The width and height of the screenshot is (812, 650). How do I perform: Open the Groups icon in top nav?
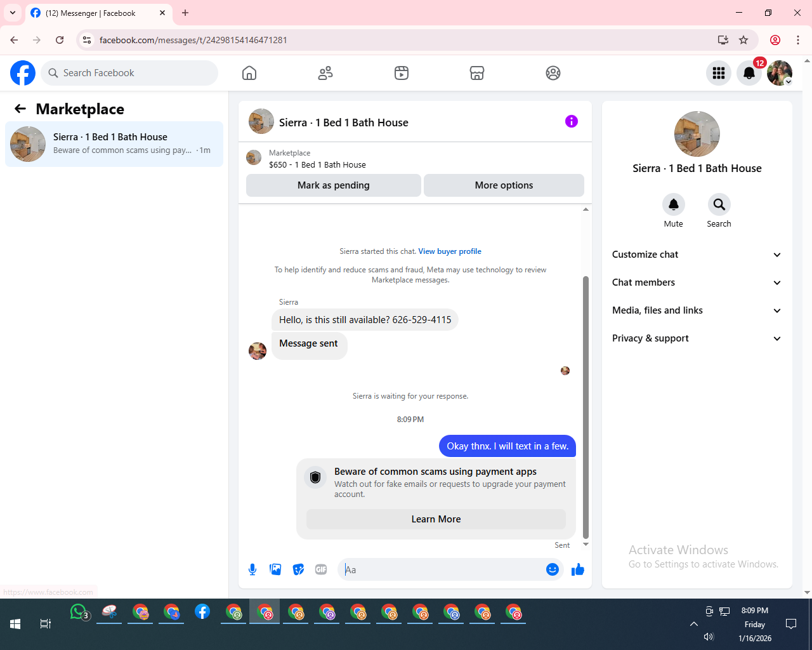click(553, 73)
